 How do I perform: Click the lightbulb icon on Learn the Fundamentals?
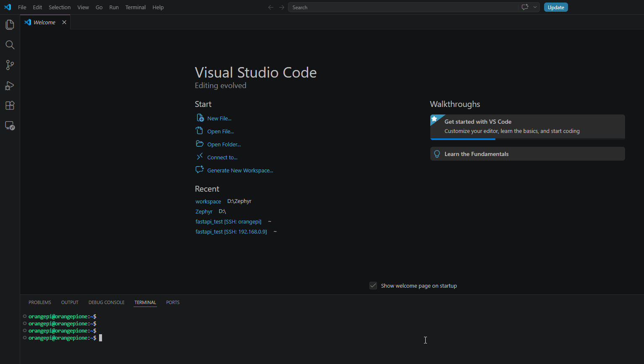pos(437,154)
